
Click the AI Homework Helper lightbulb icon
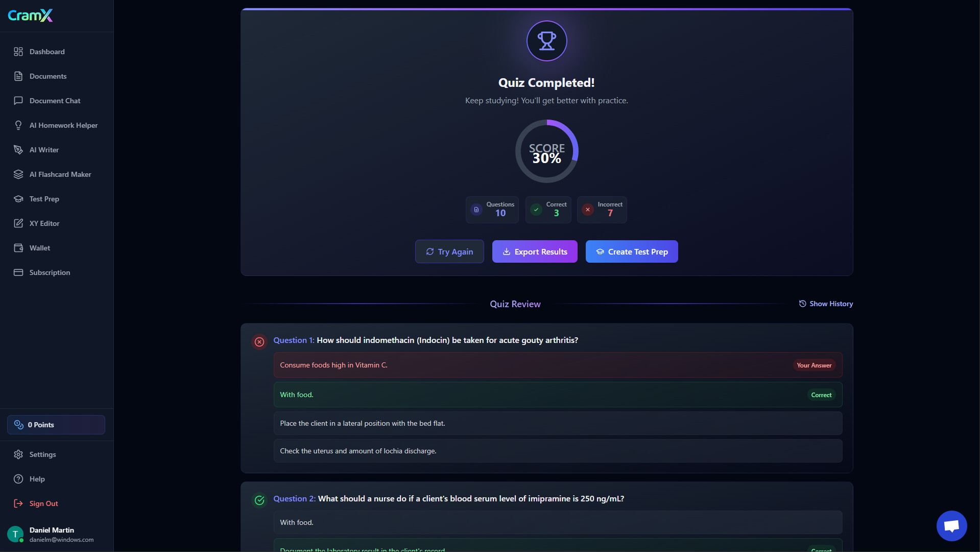click(x=18, y=125)
